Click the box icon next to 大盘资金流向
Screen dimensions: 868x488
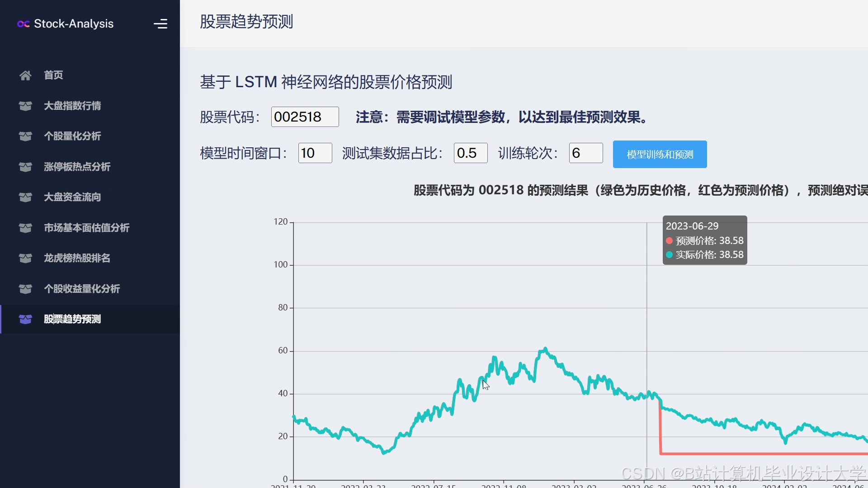(x=25, y=197)
